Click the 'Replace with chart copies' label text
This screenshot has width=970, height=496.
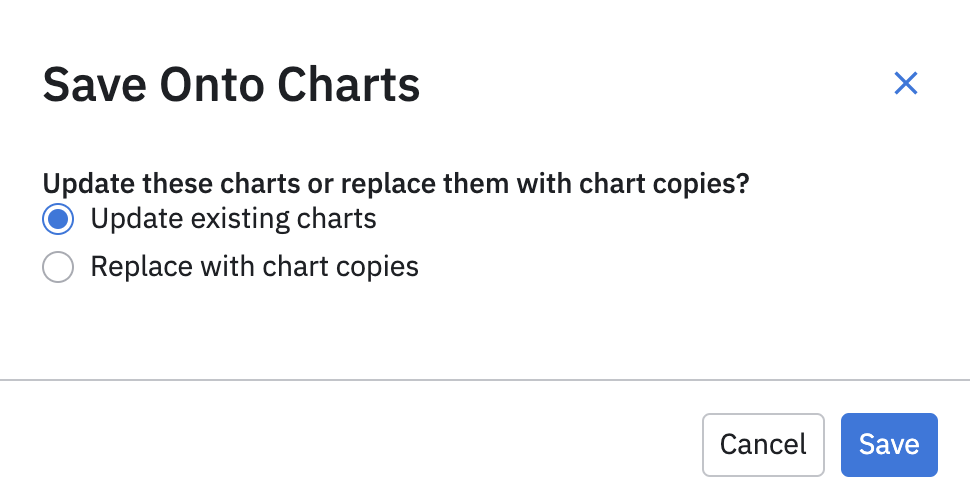254,268
